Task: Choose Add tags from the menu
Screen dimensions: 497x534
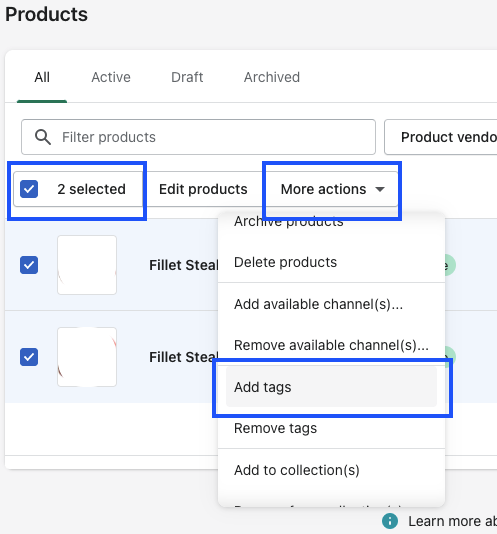Action: tap(331, 387)
